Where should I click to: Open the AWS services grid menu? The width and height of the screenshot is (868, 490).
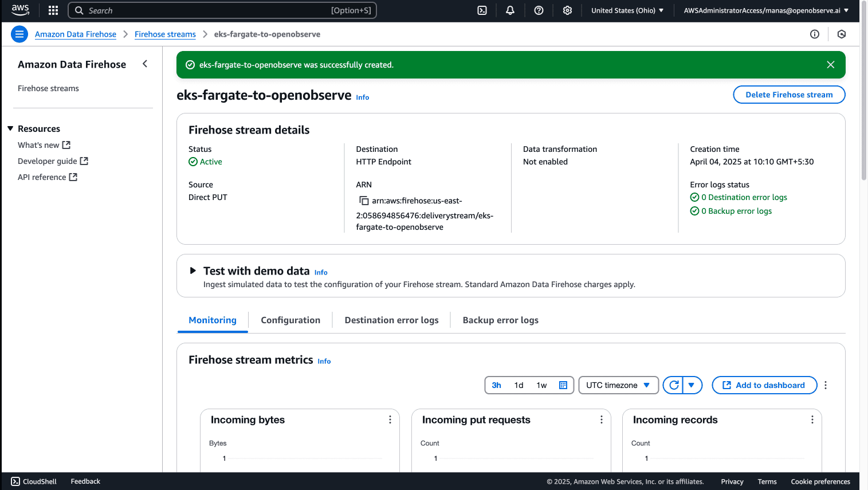[x=53, y=10]
